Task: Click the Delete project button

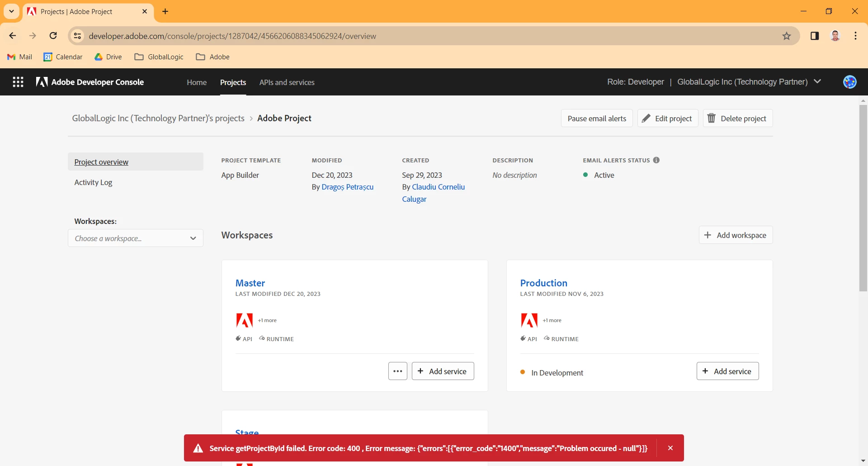Action: point(738,118)
